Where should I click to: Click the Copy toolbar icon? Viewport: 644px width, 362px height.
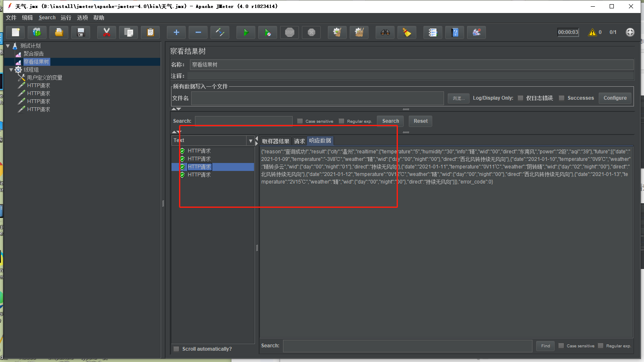129,32
